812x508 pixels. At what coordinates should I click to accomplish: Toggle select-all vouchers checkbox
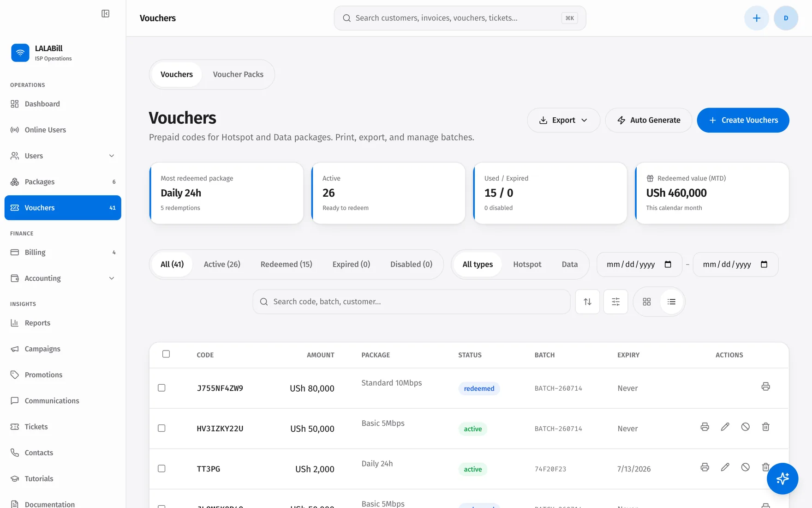[x=166, y=354]
